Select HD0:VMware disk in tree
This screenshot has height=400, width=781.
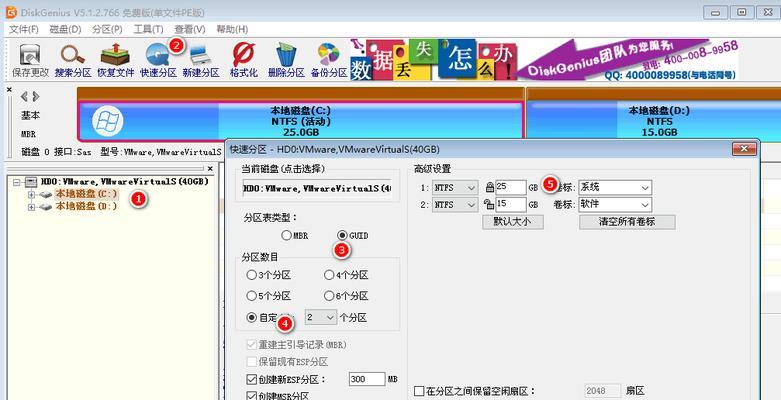tap(125, 182)
